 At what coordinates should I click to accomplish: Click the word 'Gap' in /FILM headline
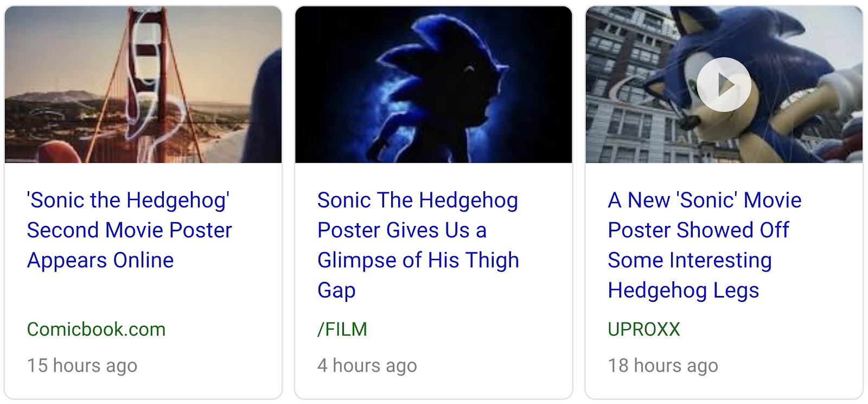[336, 290]
